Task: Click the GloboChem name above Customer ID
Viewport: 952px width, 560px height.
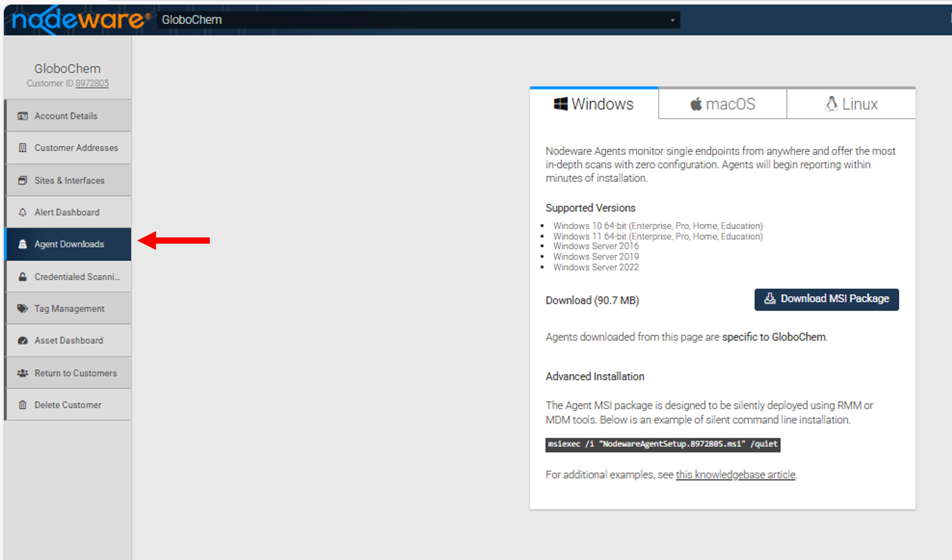Action: point(68,69)
